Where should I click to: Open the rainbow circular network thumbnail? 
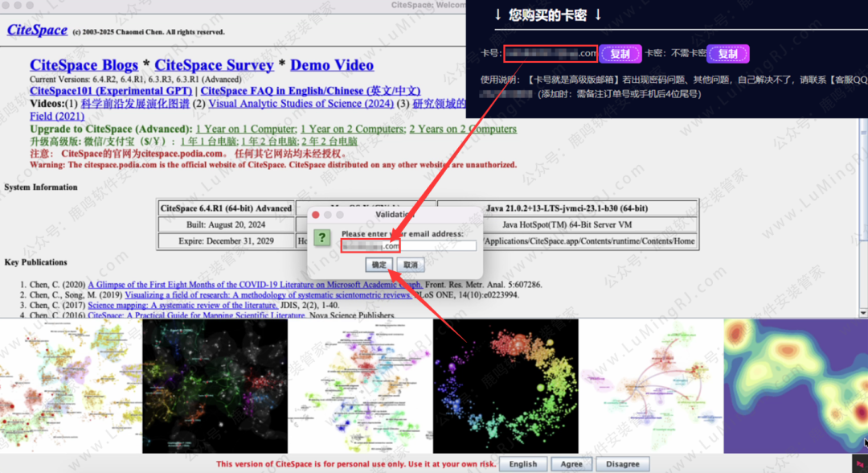click(x=506, y=386)
